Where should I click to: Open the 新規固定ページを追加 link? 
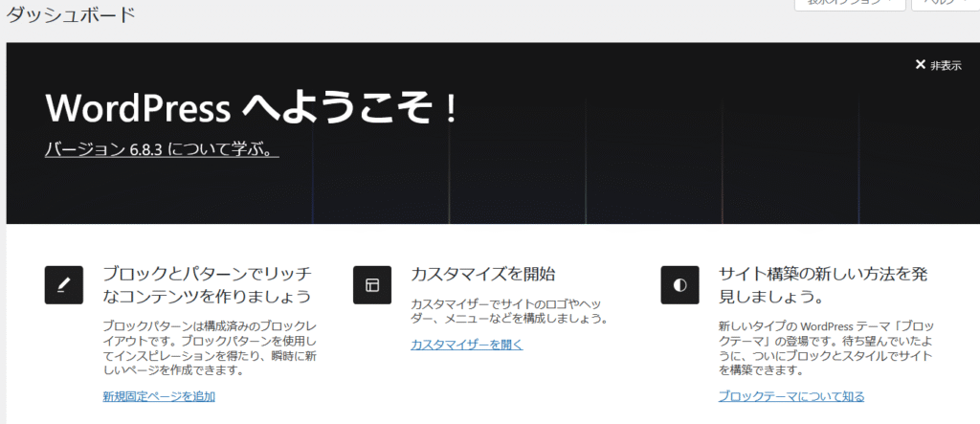click(x=159, y=395)
